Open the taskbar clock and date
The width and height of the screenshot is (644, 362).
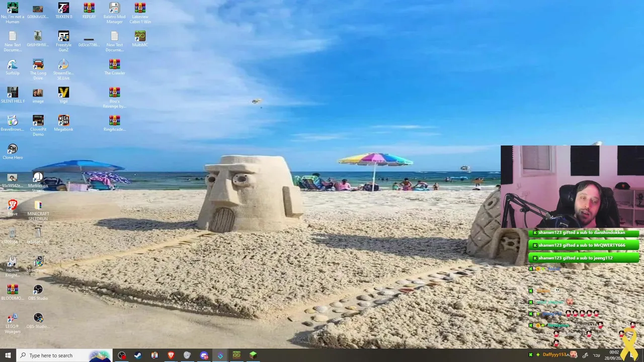click(614, 355)
